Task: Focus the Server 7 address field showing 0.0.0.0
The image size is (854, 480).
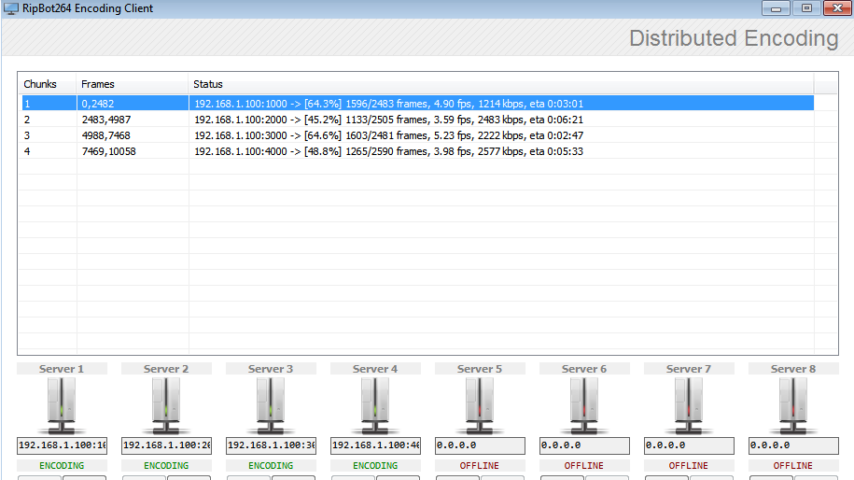Action: coord(690,446)
